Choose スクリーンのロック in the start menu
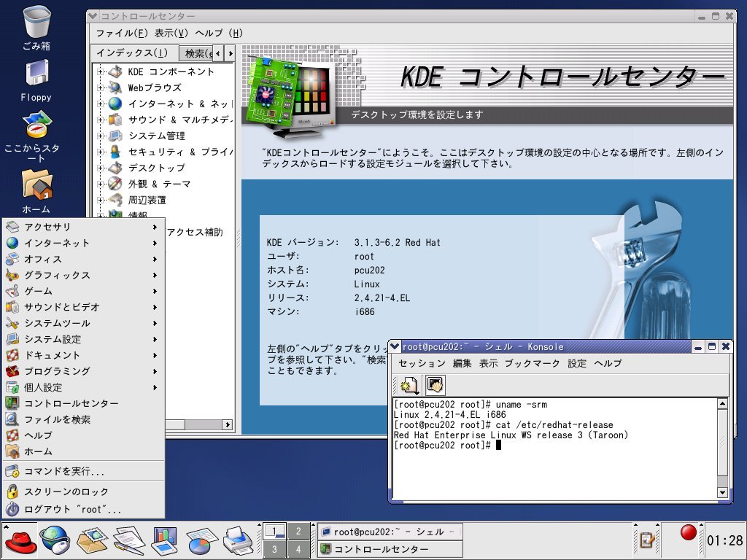Viewport: 747px width, 560px height. click(x=83, y=491)
